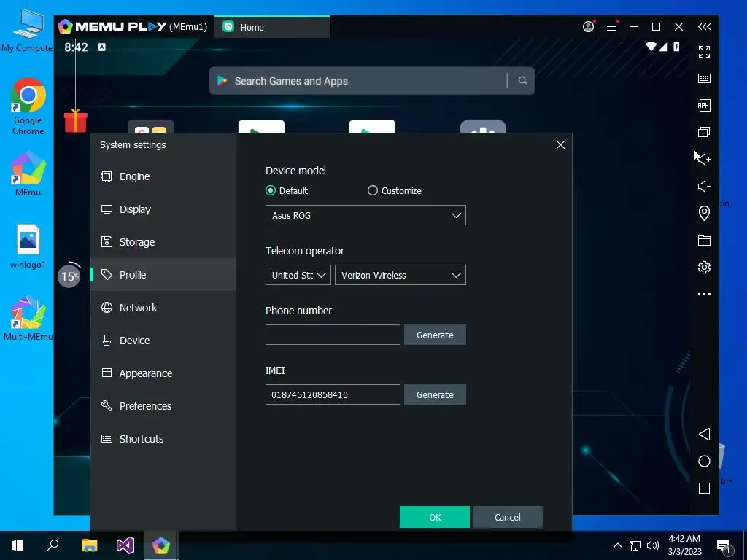Open Windows taskbar search
Viewport: 747px width, 560px height.
[x=53, y=545]
